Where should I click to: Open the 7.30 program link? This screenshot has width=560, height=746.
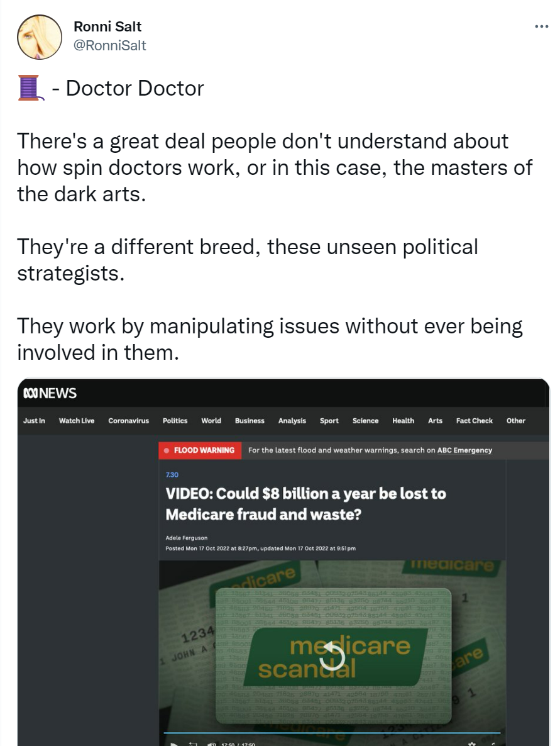(x=172, y=475)
